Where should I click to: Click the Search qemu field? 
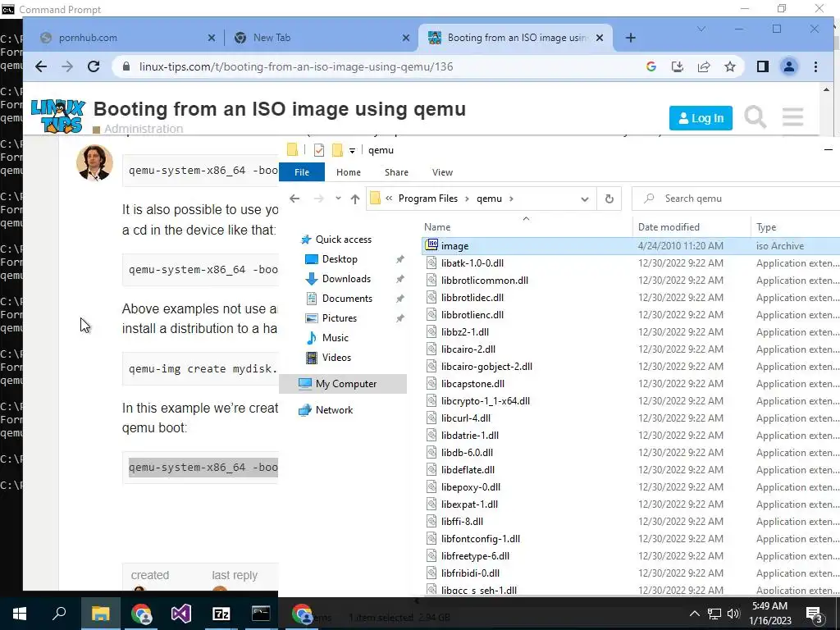click(736, 199)
